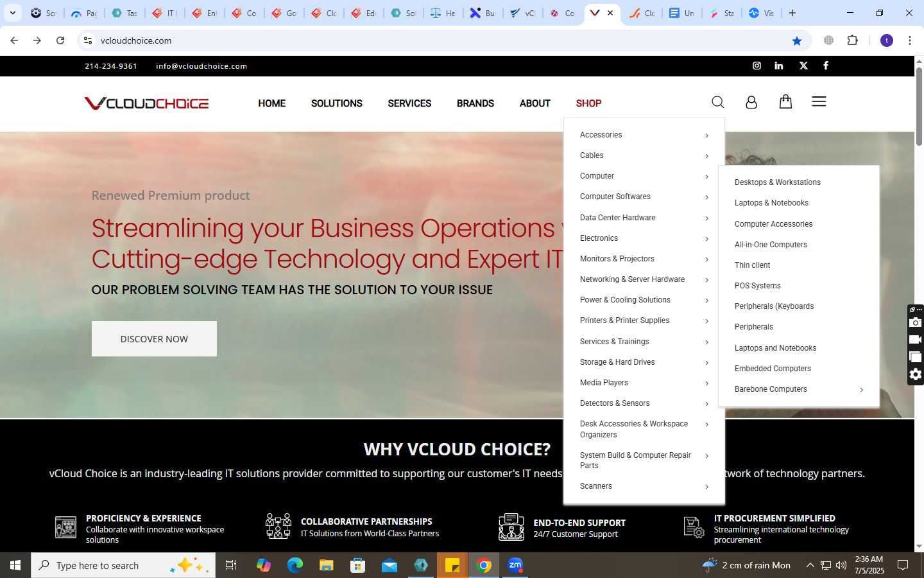The width and height of the screenshot is (924, 578).
Task: Click the info@vcloudchoice.com email link
Action: [201, 66]
